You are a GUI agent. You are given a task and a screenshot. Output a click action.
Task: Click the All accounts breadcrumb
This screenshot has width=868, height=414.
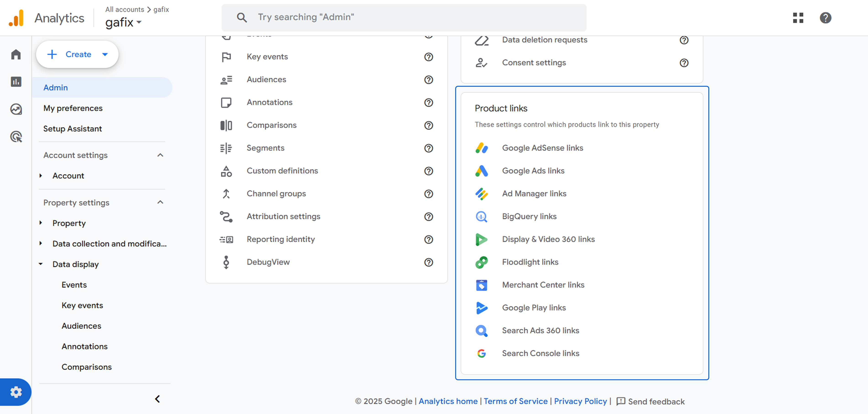[x=124, y=9]
